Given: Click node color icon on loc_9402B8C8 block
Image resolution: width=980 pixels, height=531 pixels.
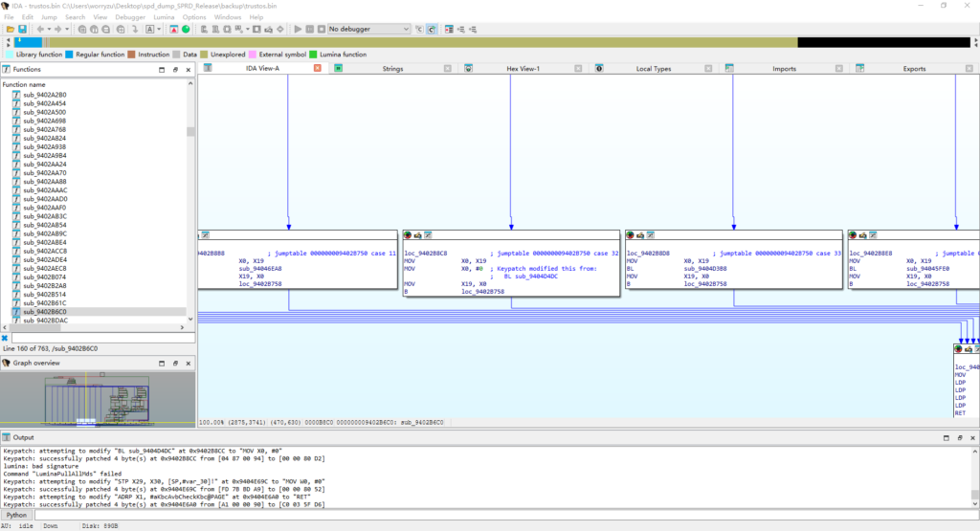Looking at the screenshot, I should point(408,235).
